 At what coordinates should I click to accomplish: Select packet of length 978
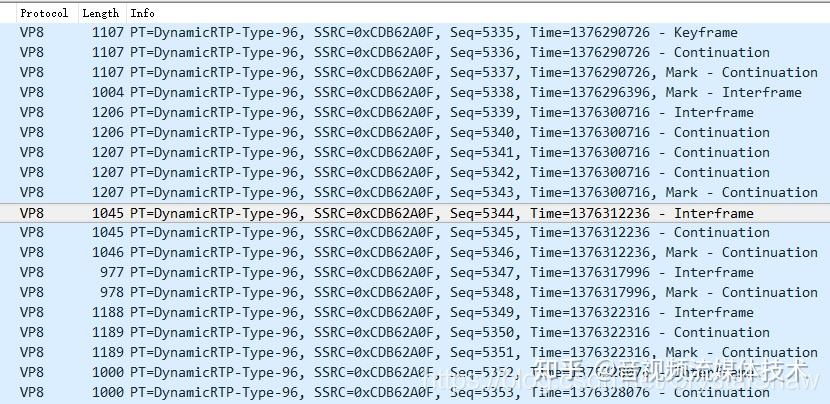pos(415,293)
